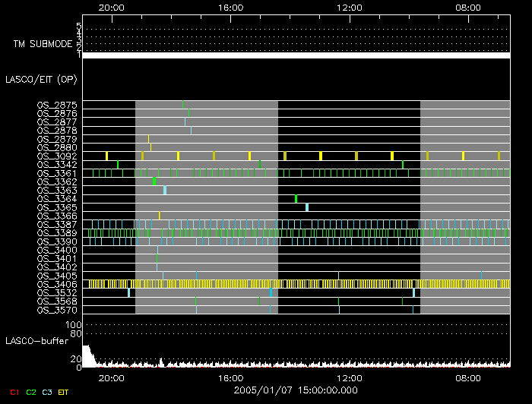Viewport: 532px width, 404px height.
Task: Select the LASCO-buffer plot label
Action: tap(36, 339)
